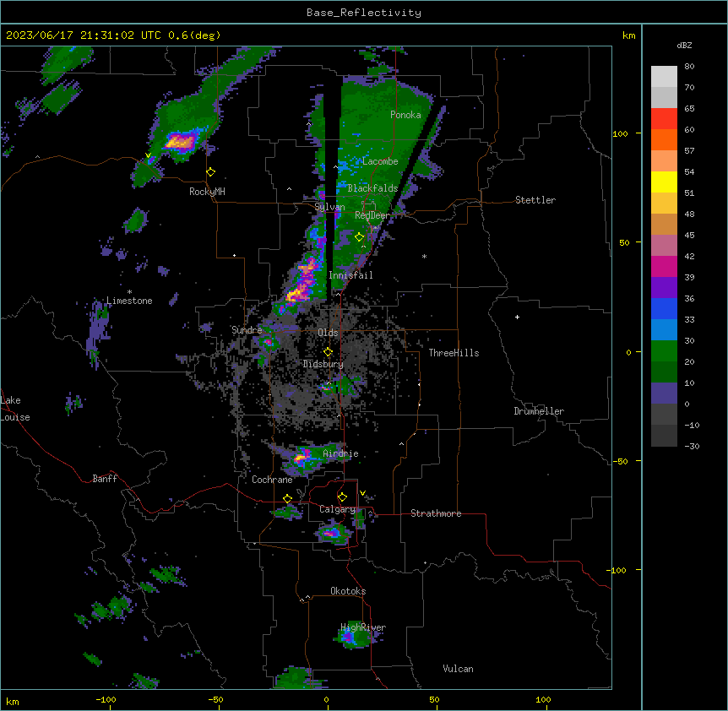
Task: Click the RedDeer city label
Action: [x=372, y=215]
